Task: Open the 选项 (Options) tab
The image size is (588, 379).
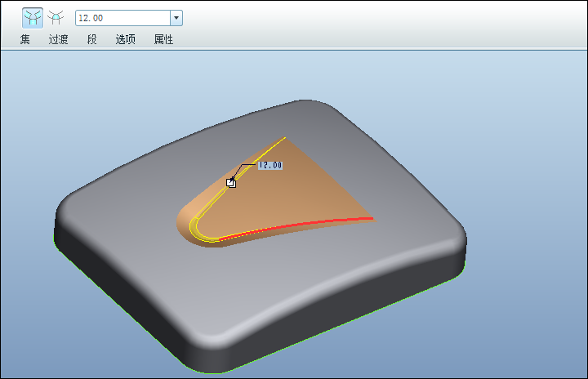Action: click(125, 39)
